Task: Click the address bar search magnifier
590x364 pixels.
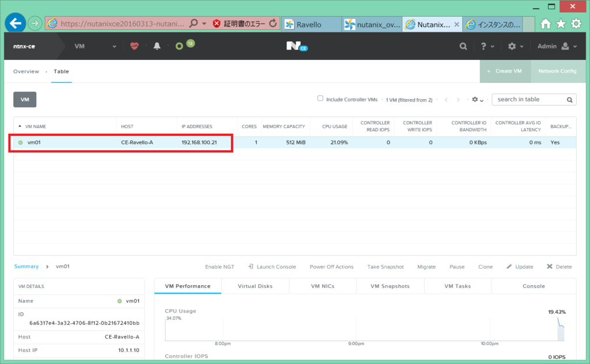Action: (193, 23)
